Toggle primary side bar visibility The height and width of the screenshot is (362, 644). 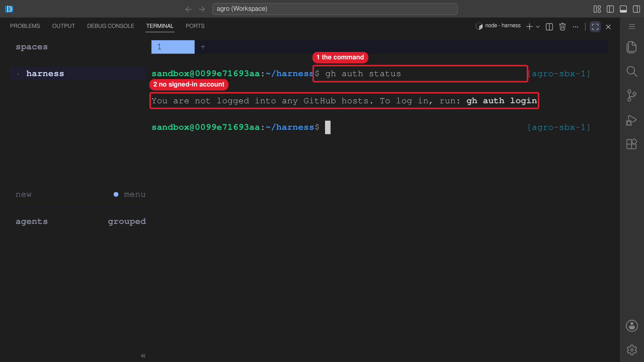(610, 9)
